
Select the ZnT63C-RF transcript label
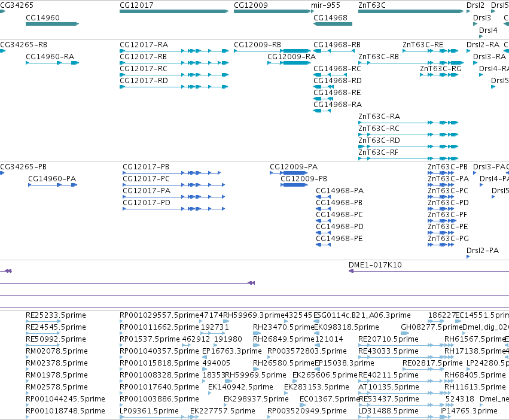pos(378,153)
